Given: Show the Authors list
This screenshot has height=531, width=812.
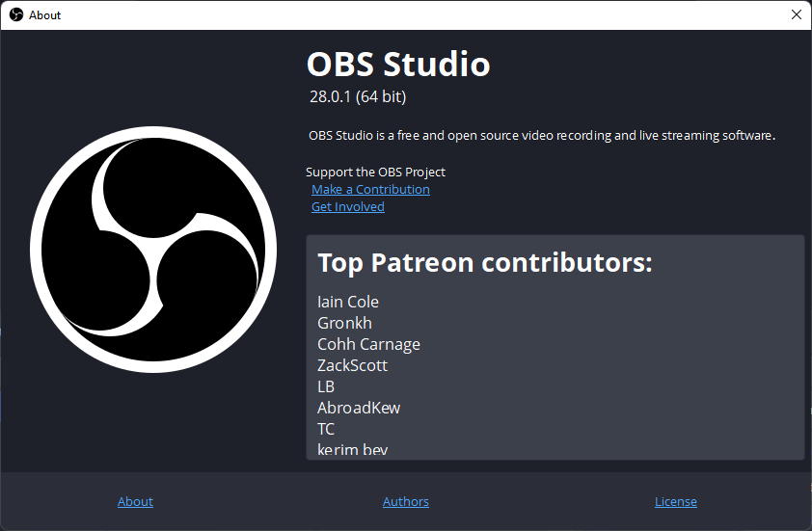Looking at the screenshot, I should [405, 501].
